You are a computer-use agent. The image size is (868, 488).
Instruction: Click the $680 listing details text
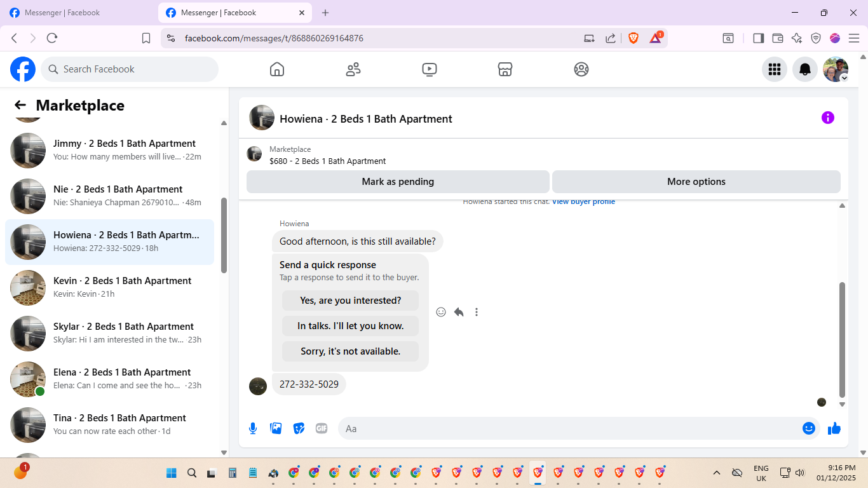(328, 161)
